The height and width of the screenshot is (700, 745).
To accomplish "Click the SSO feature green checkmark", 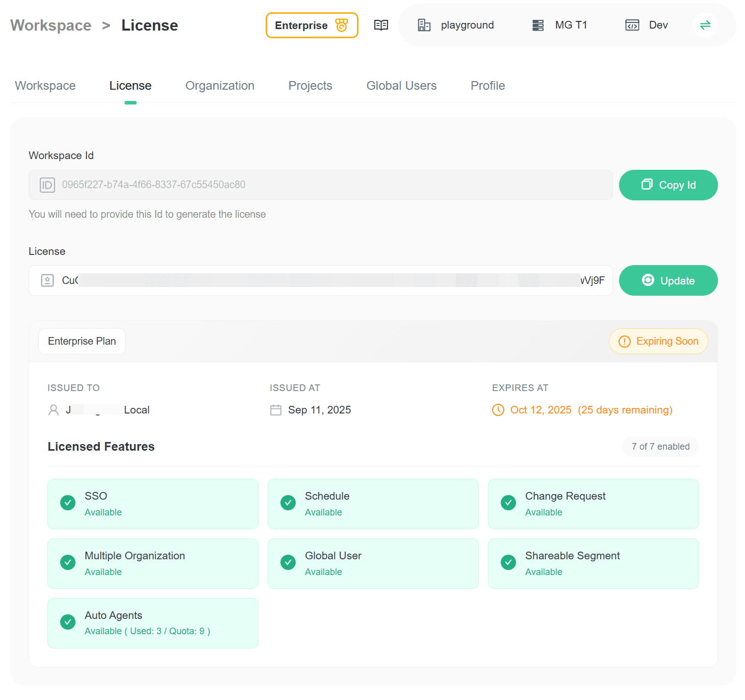I will click(68, 503).
